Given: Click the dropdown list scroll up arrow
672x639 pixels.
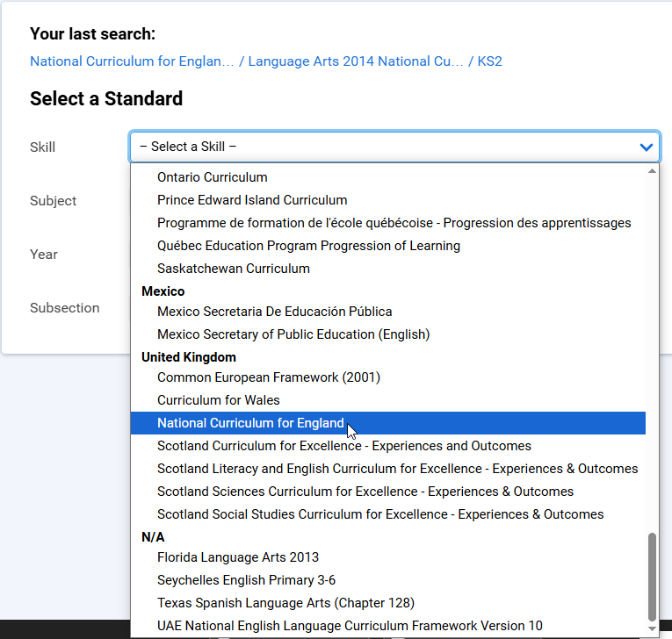Looking at the screenshot, I should pyautogui.click(x=652, y=171).
